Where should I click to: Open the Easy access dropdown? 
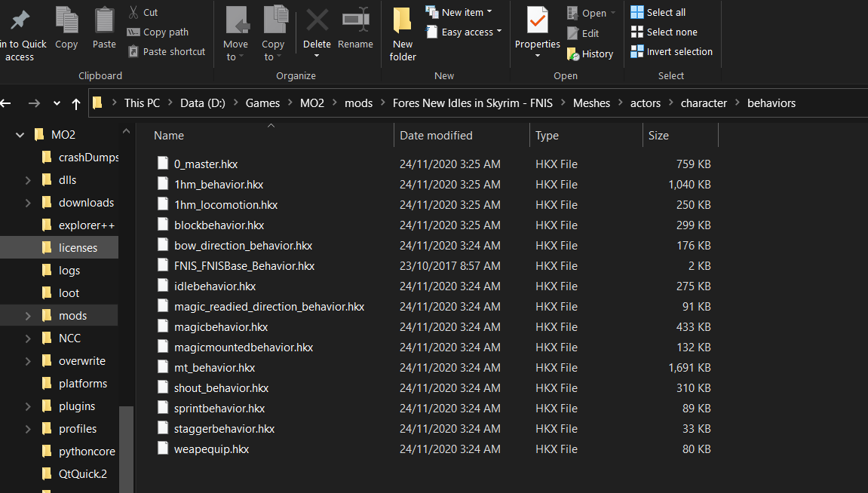(x=463, y=32)
